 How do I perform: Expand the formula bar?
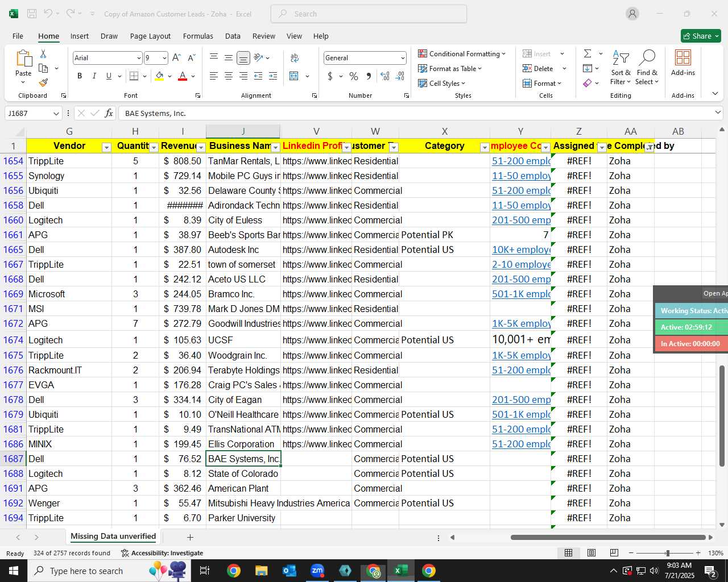tap(718, 113)
